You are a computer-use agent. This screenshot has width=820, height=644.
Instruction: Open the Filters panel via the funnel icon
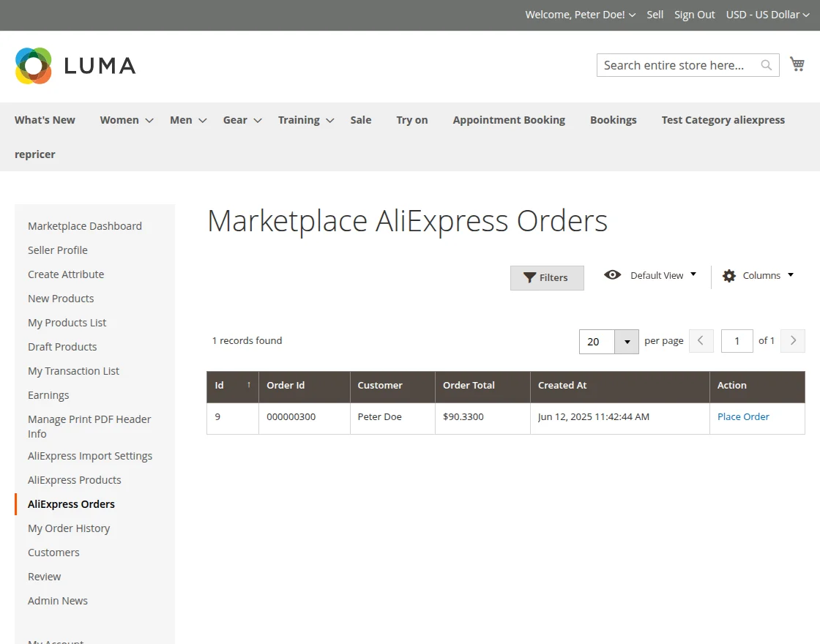tap(530, 277)
